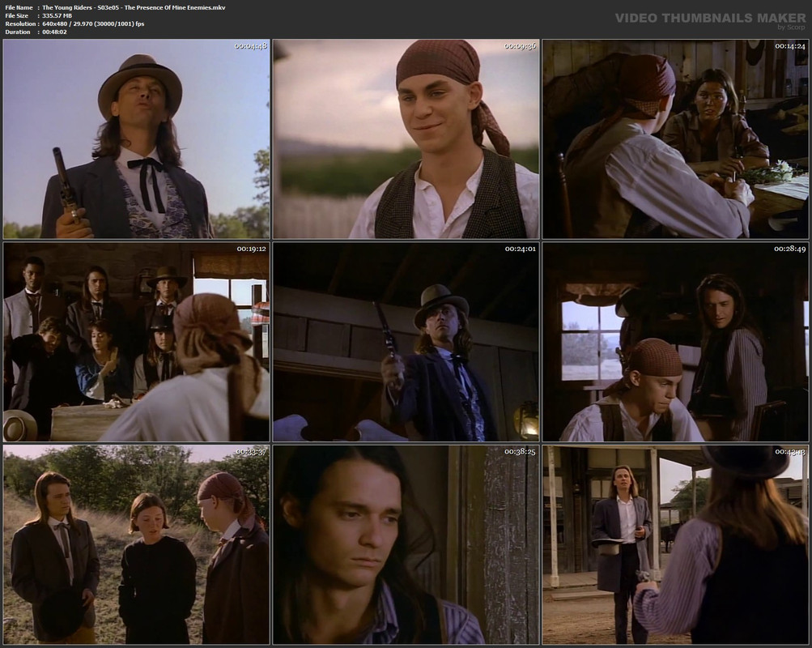Screen dimensions: 812x648
Task: Select the group scene thumbnail at 00:19:12
Action: pos(137,342)
